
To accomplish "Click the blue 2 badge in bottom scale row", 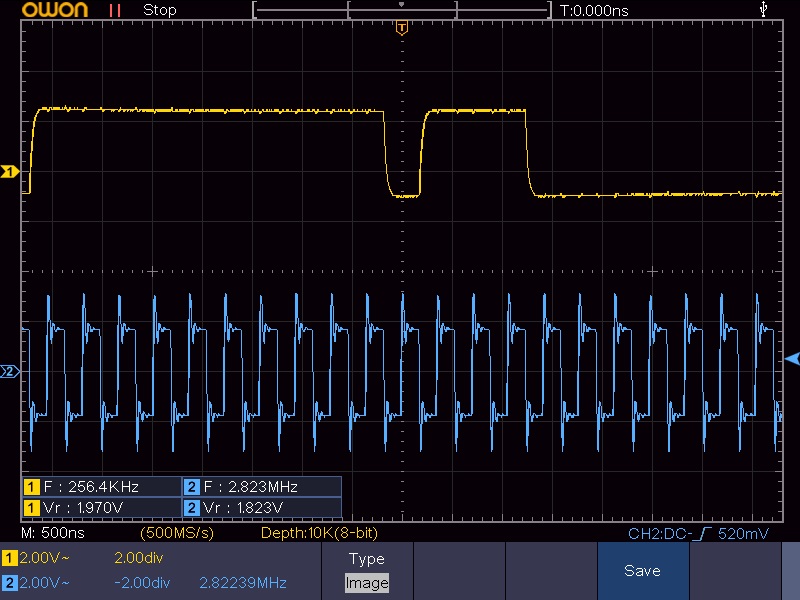I will (9, 582).
